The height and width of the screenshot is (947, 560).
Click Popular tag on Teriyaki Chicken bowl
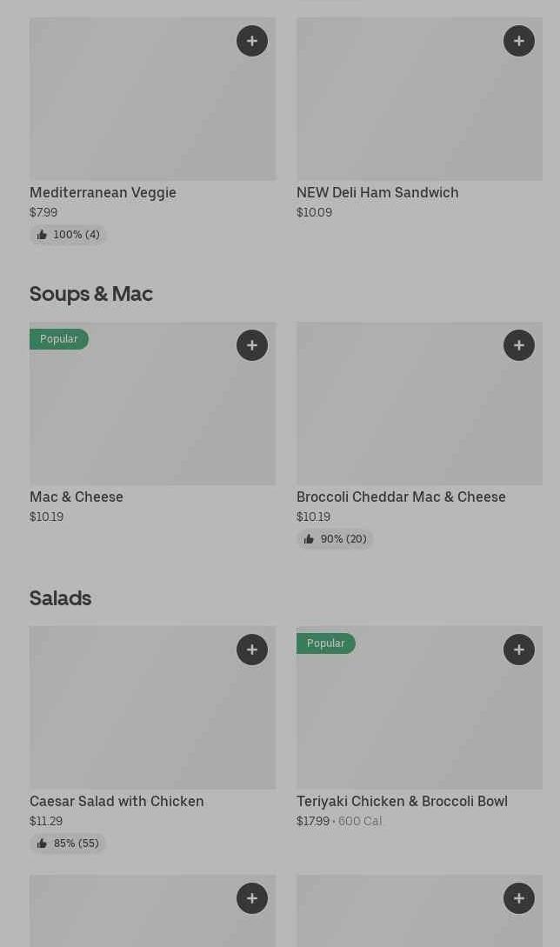[x=326, y=644]
